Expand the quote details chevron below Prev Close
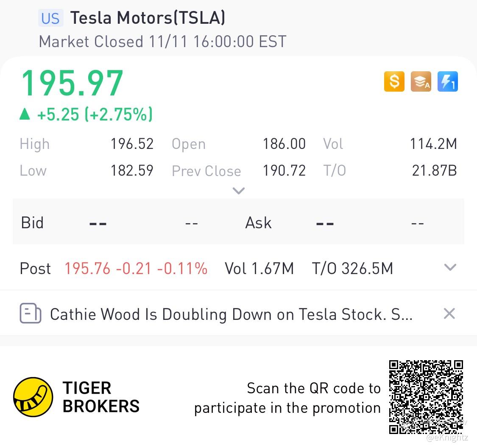This screenshot has height=448, width=477. (239, 191)
